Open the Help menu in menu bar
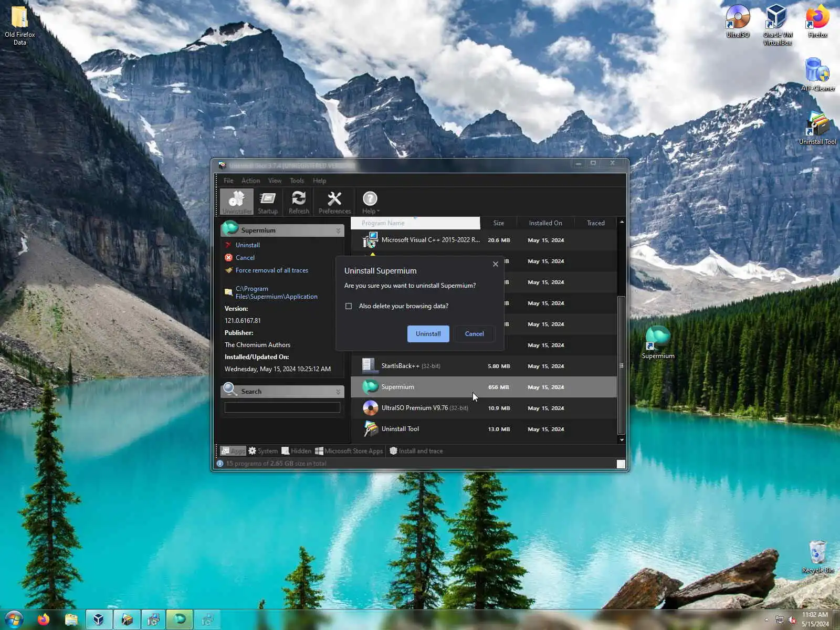Screen dimensions: 840x630 (x=319, y=181)
